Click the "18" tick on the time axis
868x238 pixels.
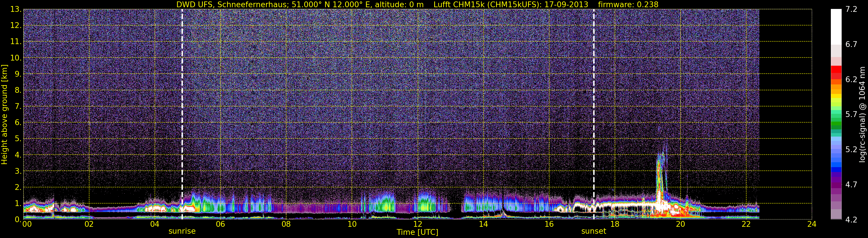614,224
